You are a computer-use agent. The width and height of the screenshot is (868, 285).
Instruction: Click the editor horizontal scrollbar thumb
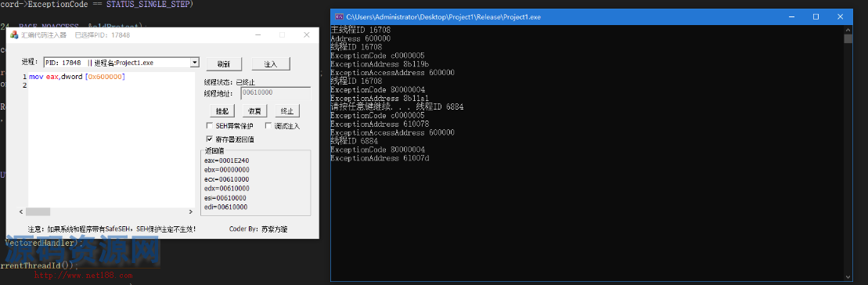(x=38, y=211)
